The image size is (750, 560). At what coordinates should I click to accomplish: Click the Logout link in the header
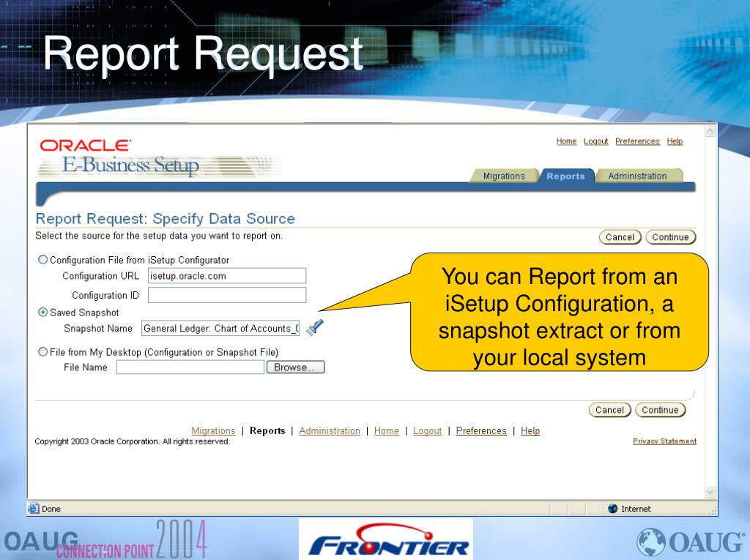pos(596,141)
